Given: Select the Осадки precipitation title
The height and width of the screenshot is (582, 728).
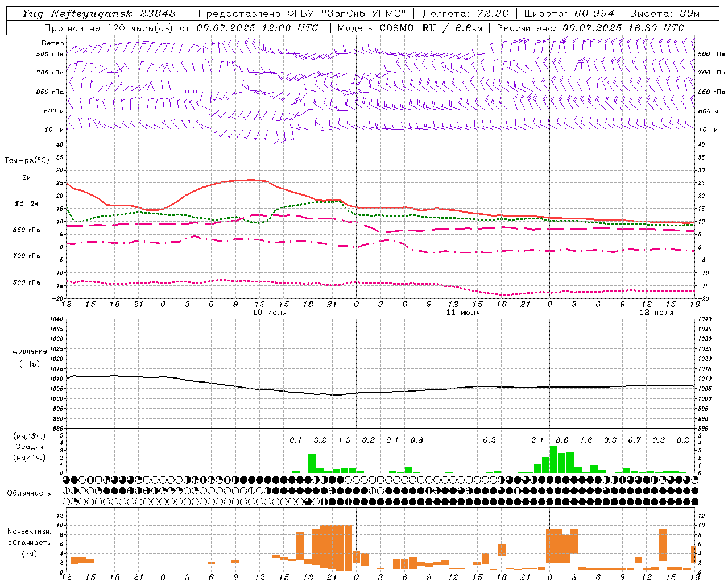Looking at the screenshot, I should 30,447.
